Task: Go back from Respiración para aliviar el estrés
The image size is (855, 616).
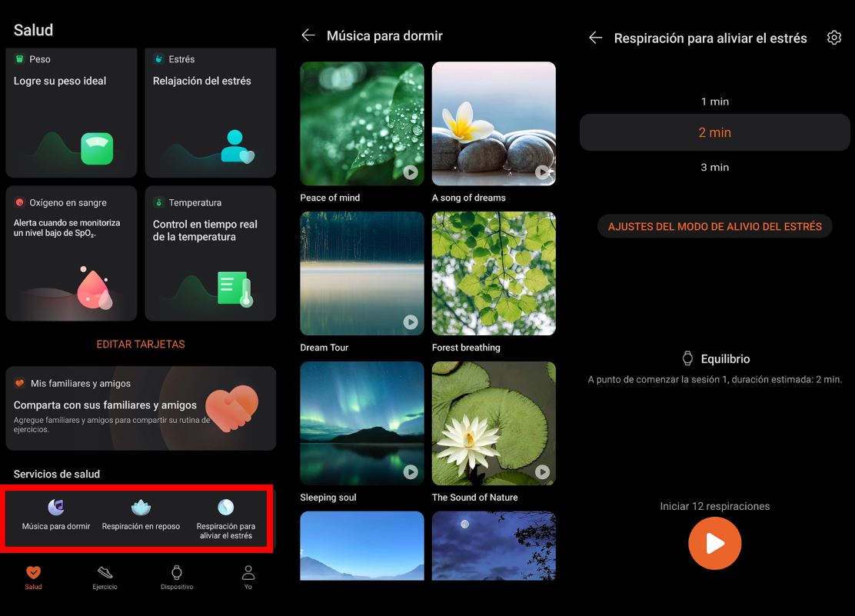Action: (595, 38)
